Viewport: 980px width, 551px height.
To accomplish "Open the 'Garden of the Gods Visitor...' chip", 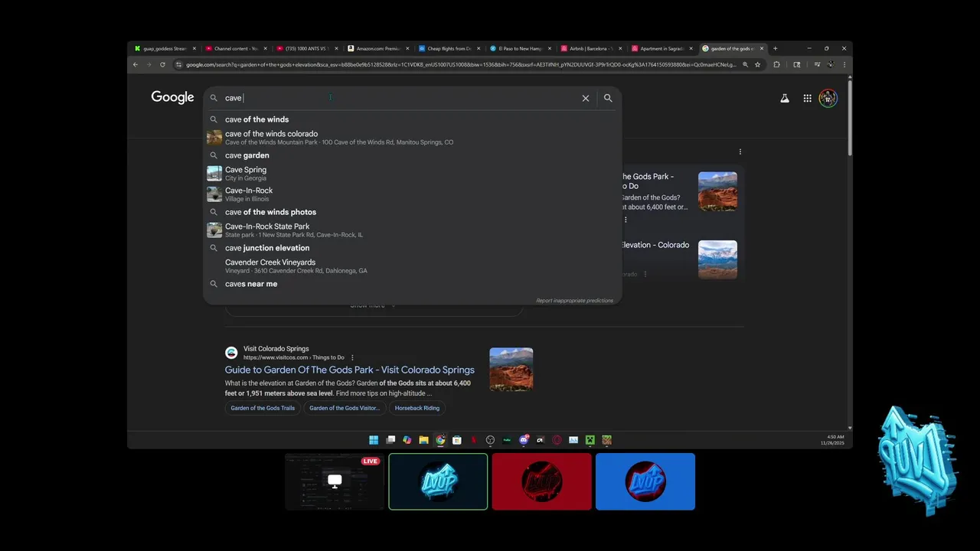I will (x=345, y=408).
